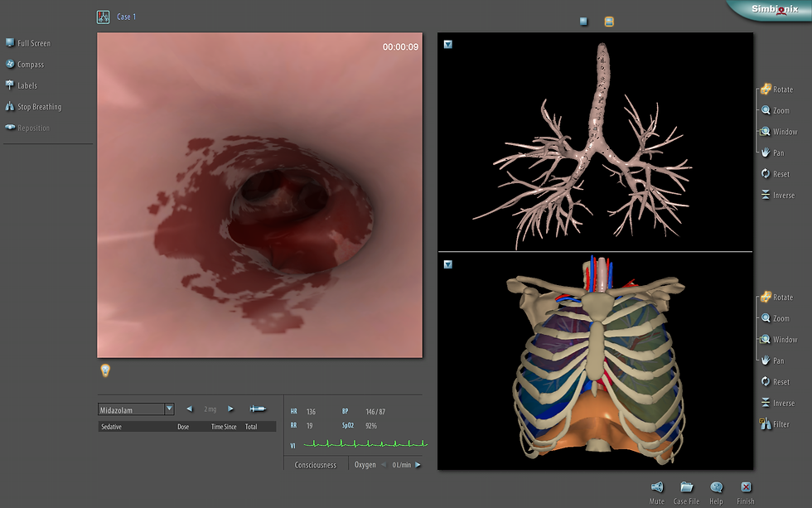The height and width of the screenshot is (508, 812).
Task: Increase oxygen flow with right arrow
Action: [418, 465]
